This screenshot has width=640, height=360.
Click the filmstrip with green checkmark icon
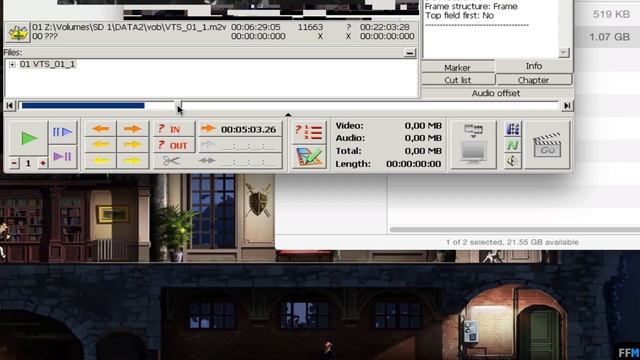click(x=309, y=157)
